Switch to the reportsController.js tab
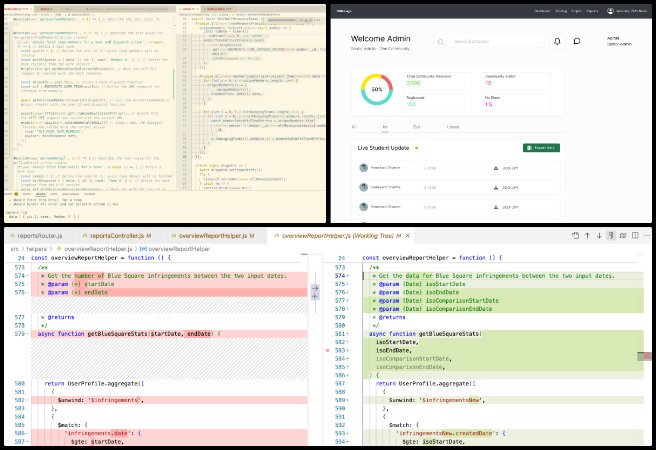The image size is (656, 450). [117, 236]
